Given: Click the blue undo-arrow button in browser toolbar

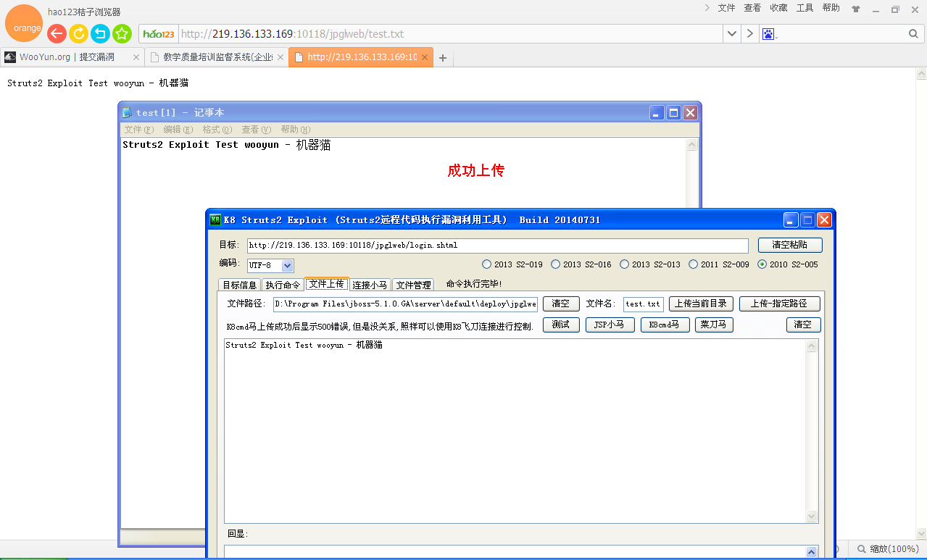Looking at the screenshot, I should pyautogui.click(x=100, y=33).
